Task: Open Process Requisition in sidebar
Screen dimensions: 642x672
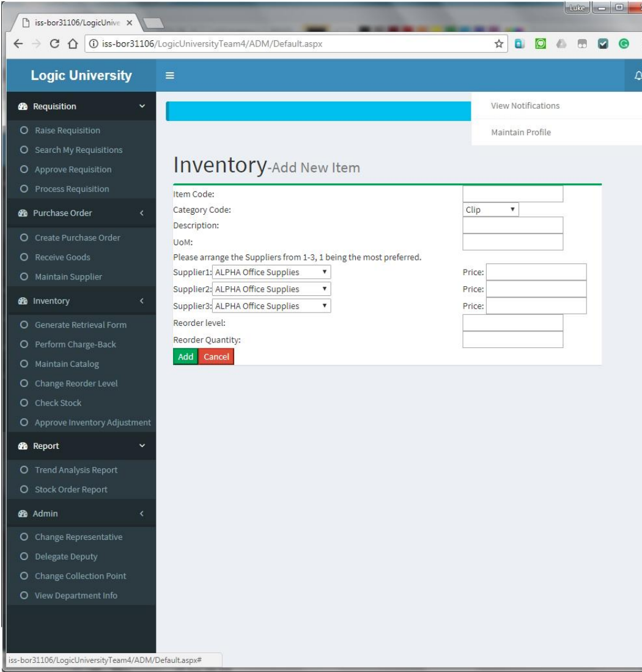Action: pyautogui.click(x=72, y=189)
